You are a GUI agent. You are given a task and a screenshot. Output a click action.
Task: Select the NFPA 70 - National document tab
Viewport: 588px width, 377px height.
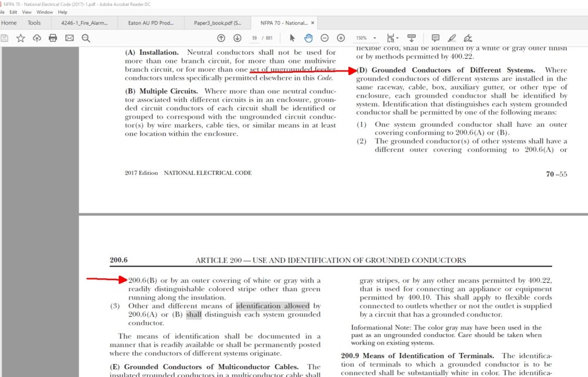click(x=284, y=23)
